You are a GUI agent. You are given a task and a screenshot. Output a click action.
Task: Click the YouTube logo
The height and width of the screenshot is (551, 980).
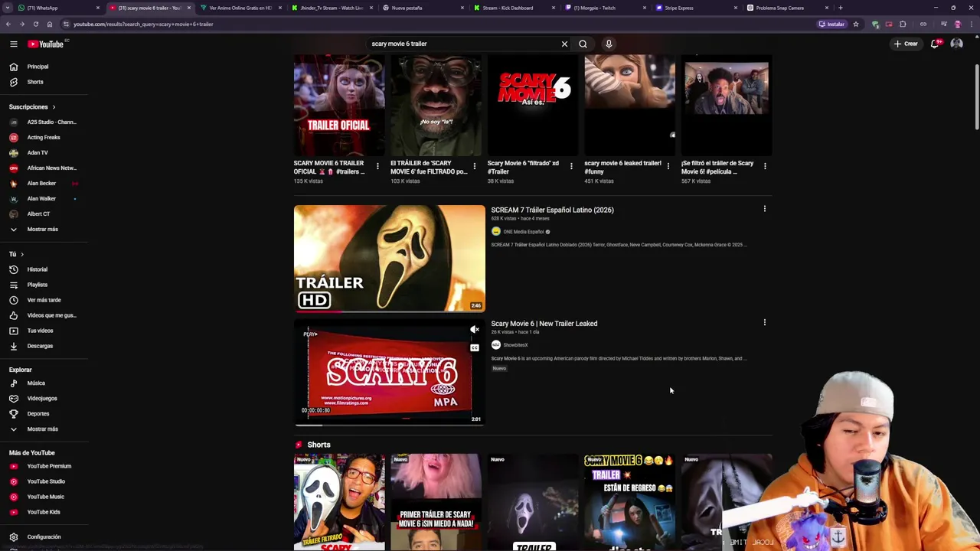coord(47,44)
